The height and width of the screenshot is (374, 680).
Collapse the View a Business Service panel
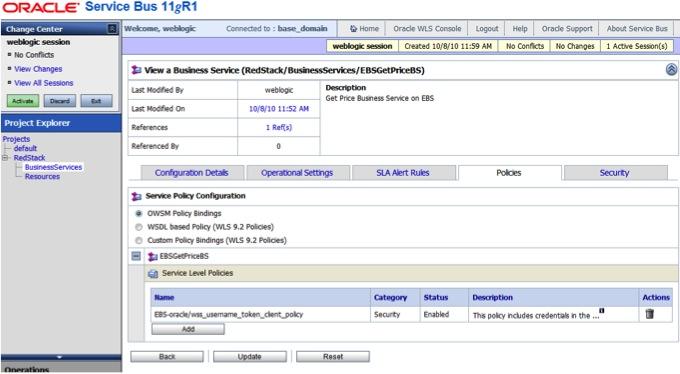click(x=671, y=69)
